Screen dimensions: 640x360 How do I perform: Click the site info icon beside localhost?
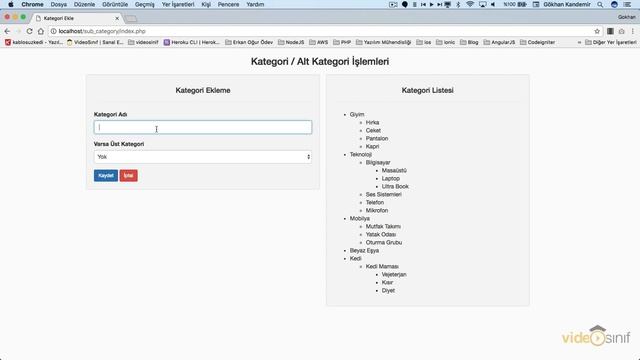pos(53,31)
